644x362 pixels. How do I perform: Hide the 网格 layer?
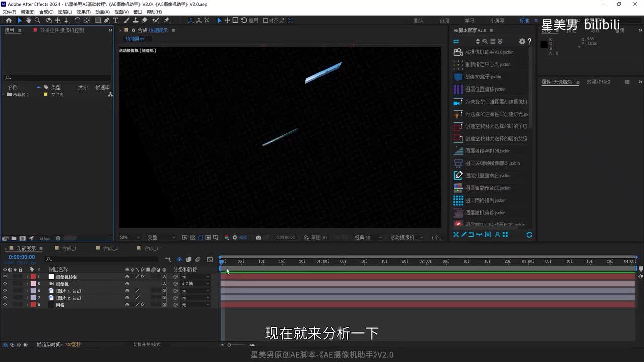[5, 305]
